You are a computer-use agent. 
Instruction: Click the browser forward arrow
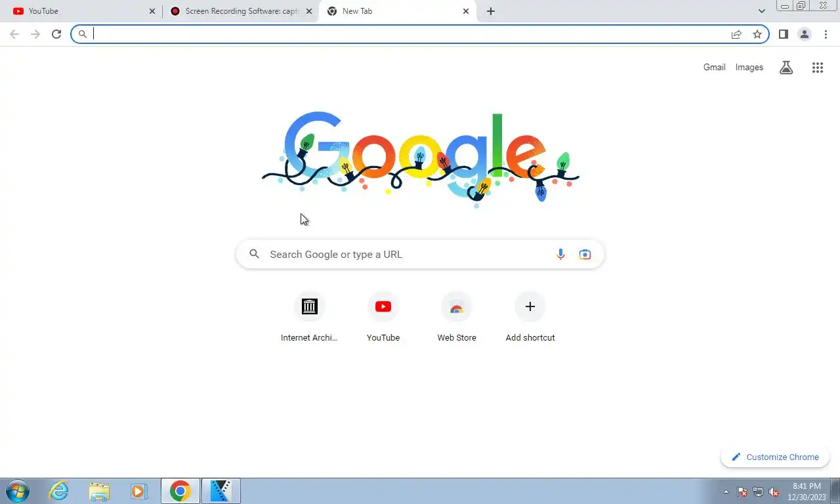[x=35, y=34]
